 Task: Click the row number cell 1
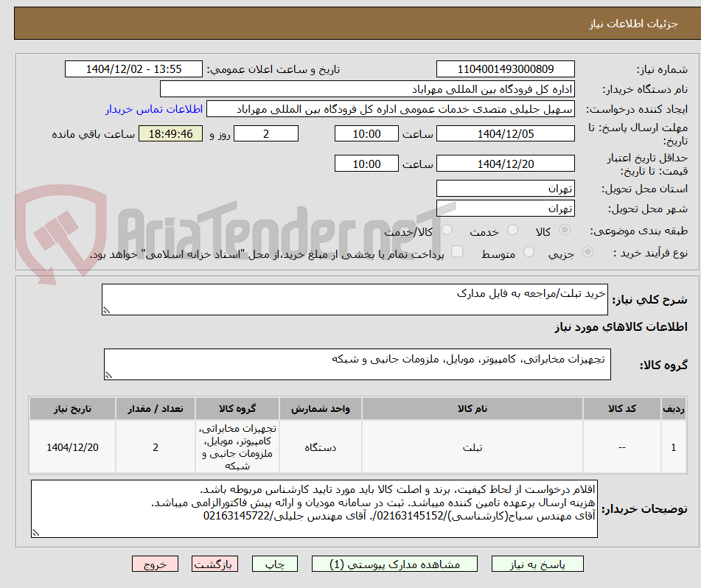point(674,447)
